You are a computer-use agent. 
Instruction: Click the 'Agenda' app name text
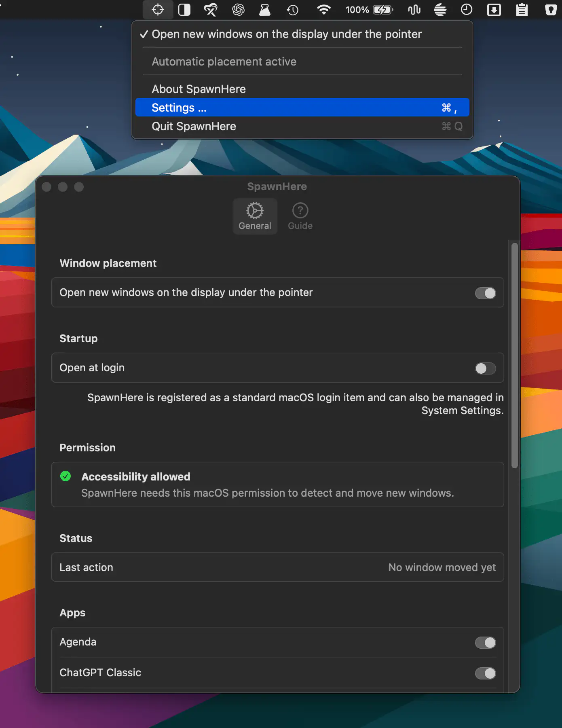coord(78,642)
